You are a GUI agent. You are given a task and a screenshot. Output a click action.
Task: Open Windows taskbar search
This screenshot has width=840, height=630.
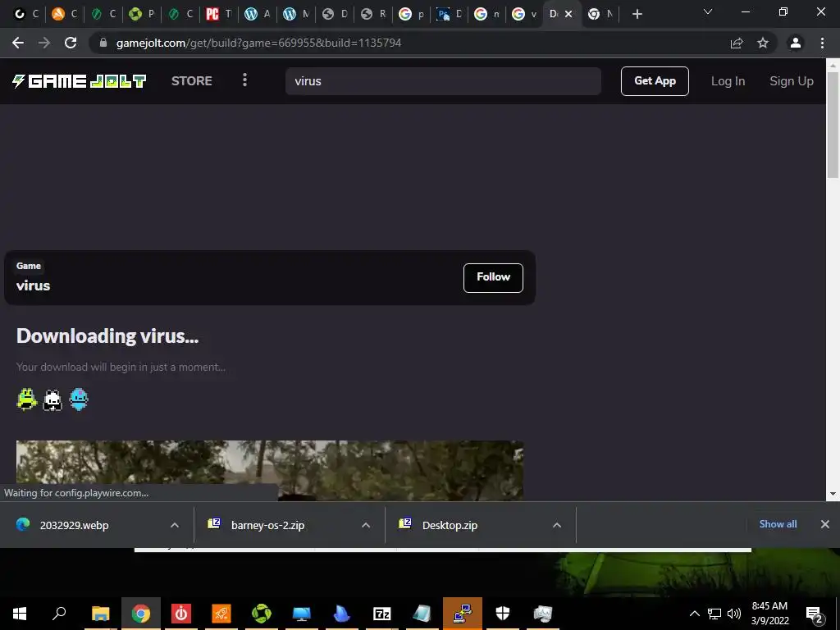click(59, 614)
